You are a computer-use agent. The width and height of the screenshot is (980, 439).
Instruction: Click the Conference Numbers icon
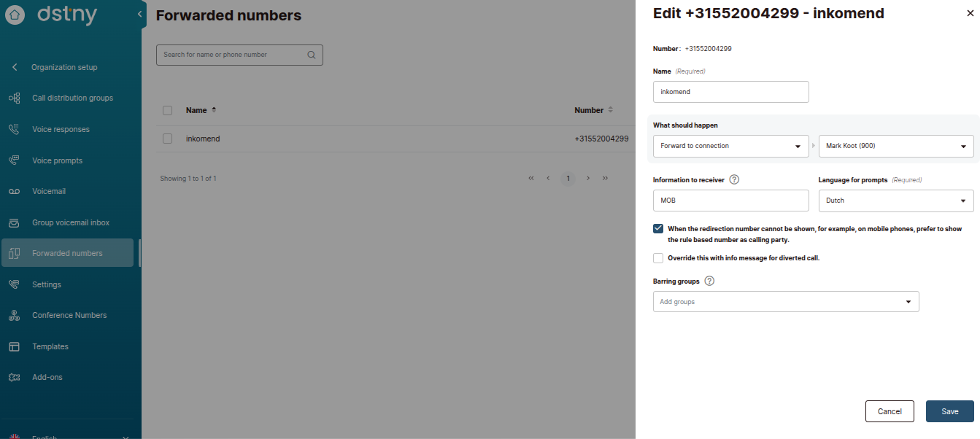(x=14, y=316)
